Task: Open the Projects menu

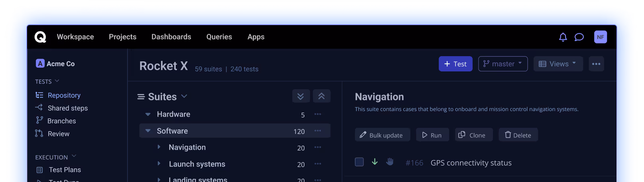Action: [123, 37]
